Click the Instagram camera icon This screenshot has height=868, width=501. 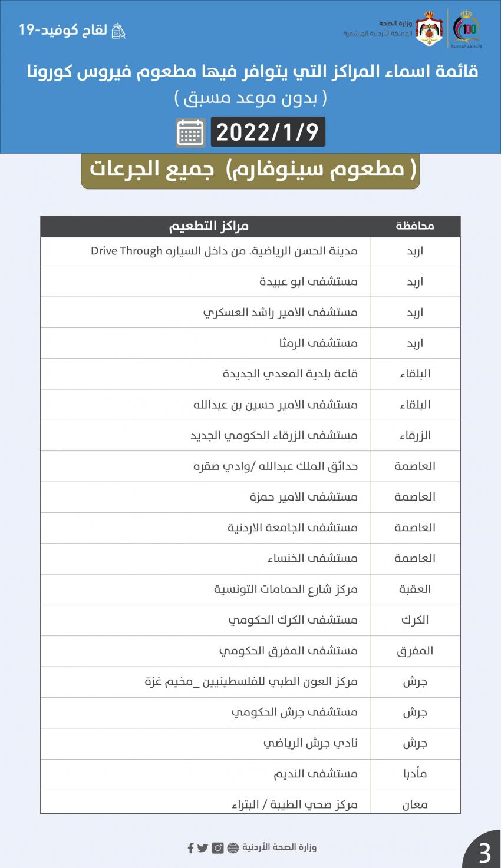[x=217, y=848]
